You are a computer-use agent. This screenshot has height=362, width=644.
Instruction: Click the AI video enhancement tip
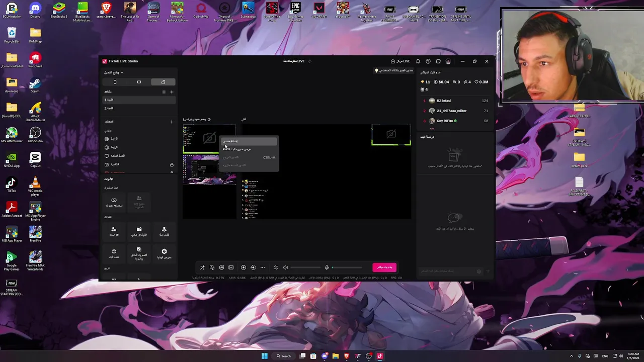point(394,70)
